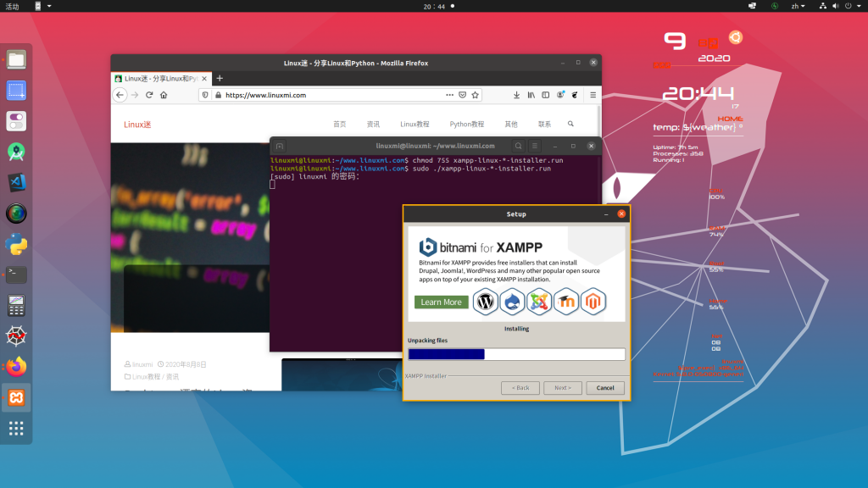Click the WordPress icon in Setup
This screenshot has height=488, width=868.
point(486,302)
